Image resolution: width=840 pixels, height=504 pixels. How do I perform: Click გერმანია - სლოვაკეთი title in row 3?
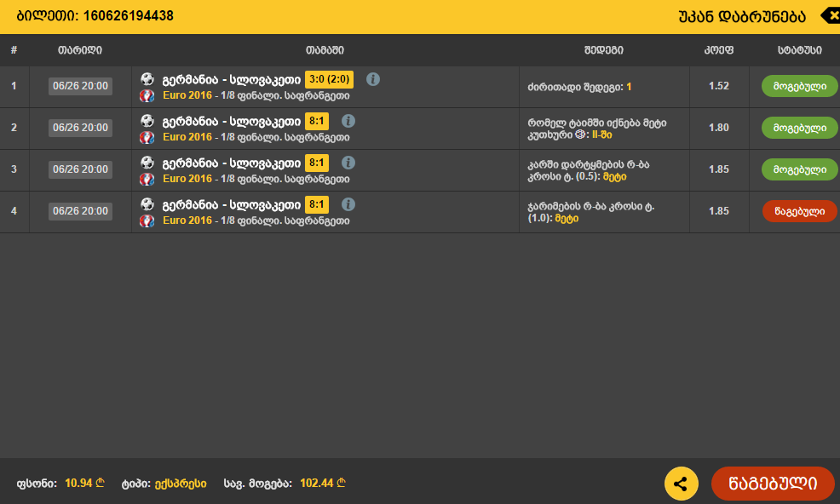[232, 163]
